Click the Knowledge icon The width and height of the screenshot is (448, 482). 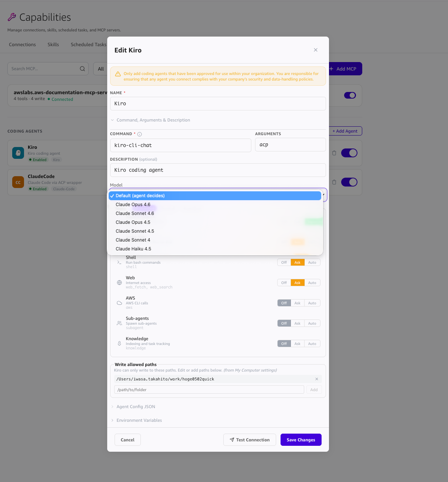click(x=119, y=343)
